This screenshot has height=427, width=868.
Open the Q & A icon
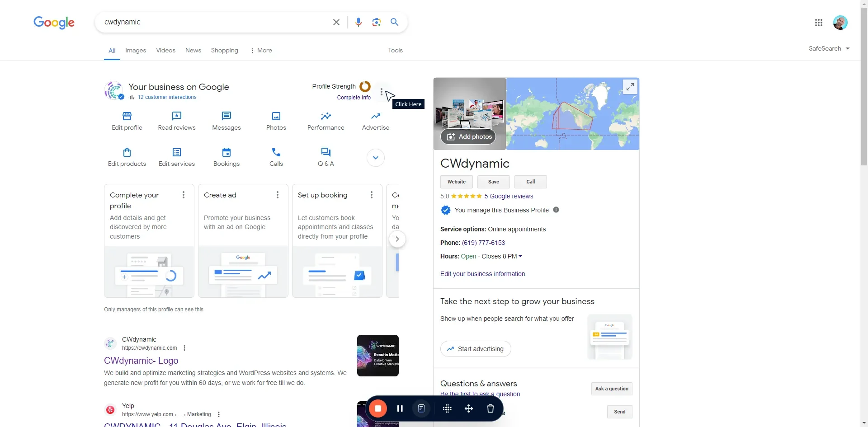[x=325, y=152]
